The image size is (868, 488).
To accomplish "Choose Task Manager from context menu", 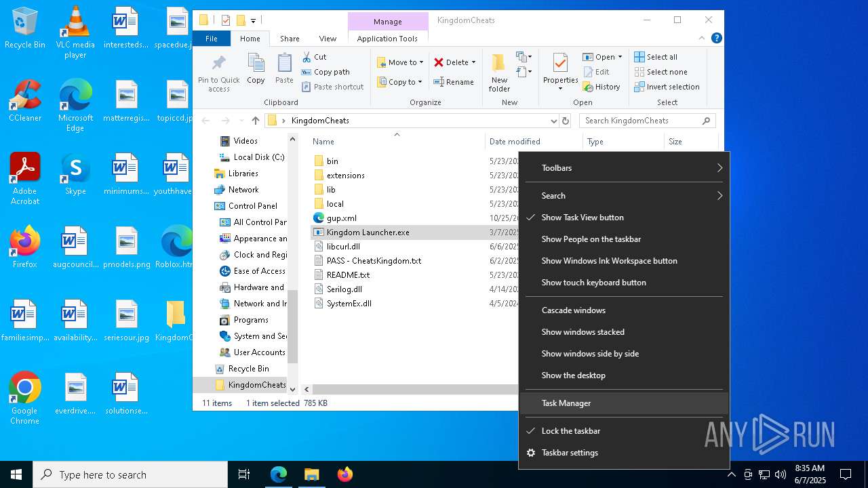I will tap(624, 403).
